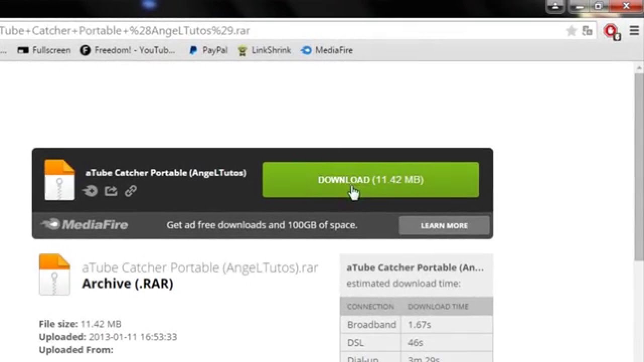Click the Broadband row in download time table
Image resolution: width=644 pixels, height=362 pixels.
coord(417,324)
